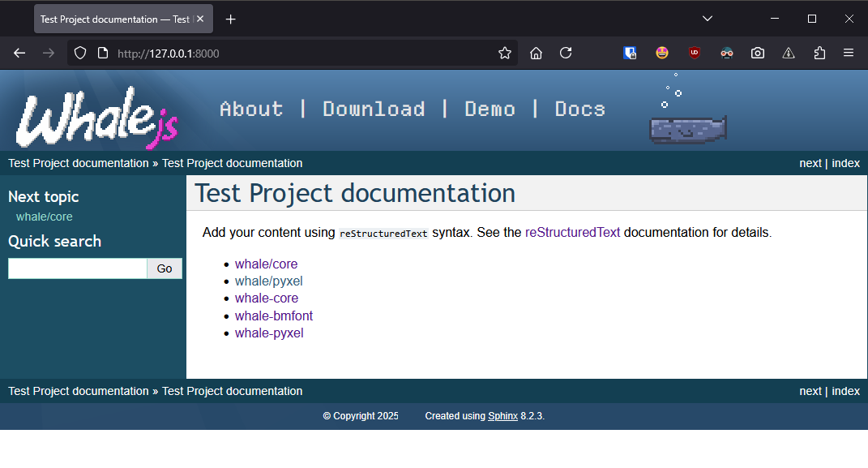Open whale/core in the content list

[x=267, y=264]
